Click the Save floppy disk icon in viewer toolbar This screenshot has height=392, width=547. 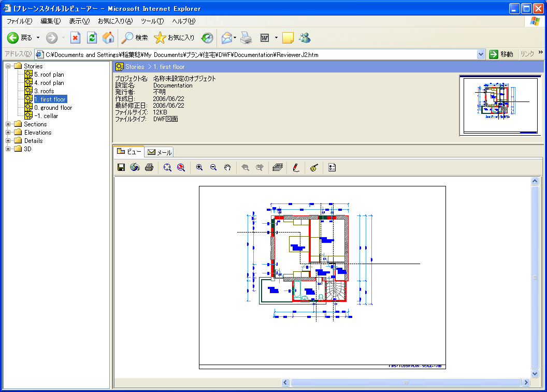[121, 167]
